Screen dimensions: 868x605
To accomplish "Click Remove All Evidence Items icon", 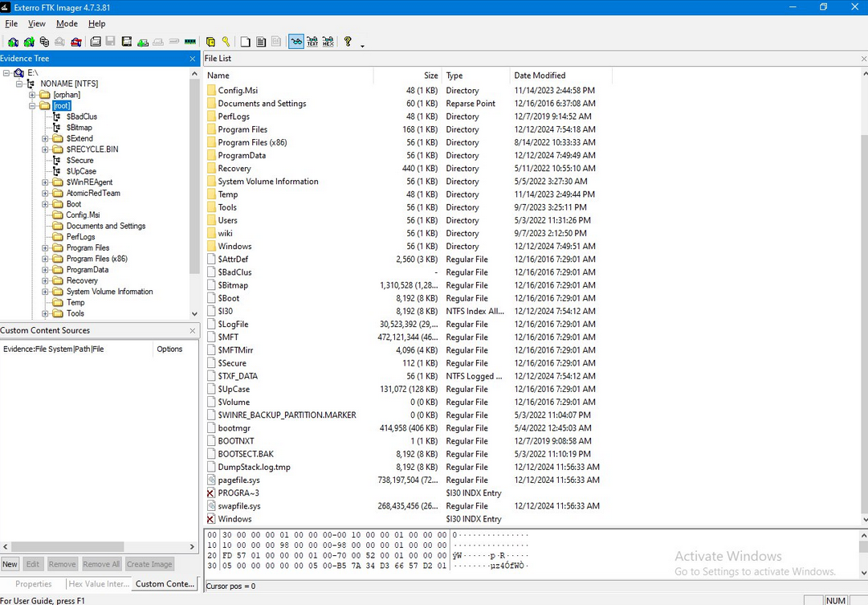I will 76,42.
